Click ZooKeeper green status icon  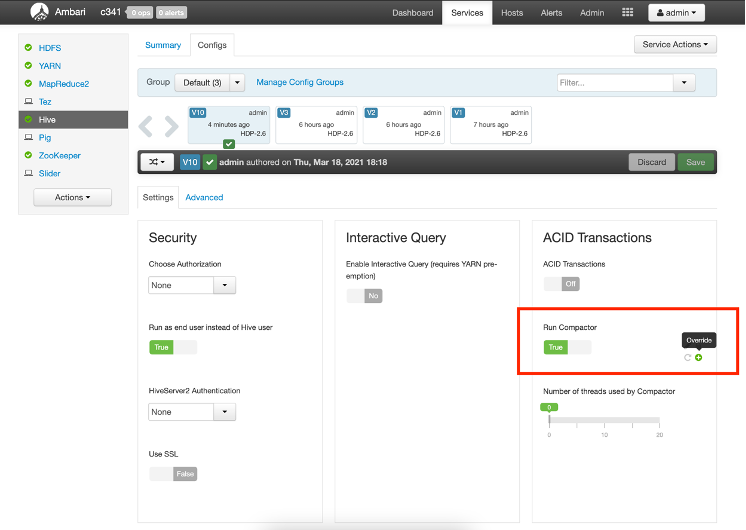coord(29,155)
